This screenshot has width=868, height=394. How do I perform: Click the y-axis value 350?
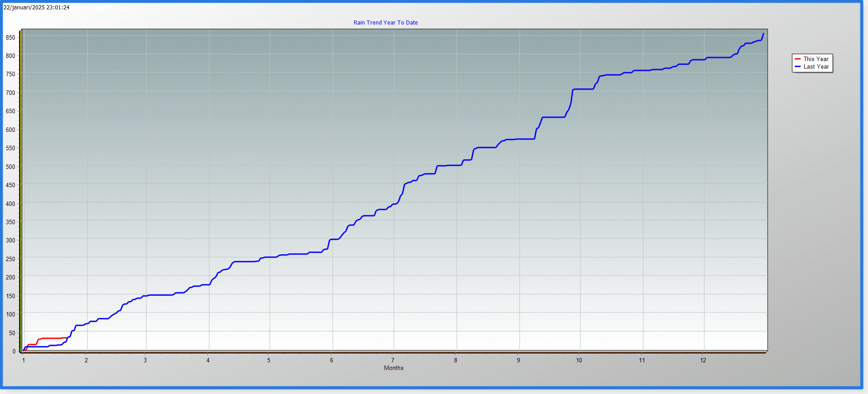(10, 222)
